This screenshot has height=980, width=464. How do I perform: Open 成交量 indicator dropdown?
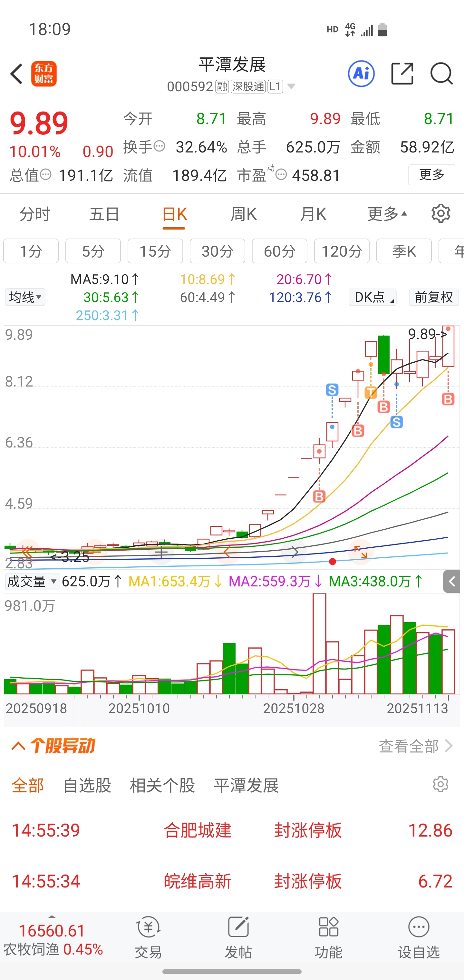(x=32, y=581)
